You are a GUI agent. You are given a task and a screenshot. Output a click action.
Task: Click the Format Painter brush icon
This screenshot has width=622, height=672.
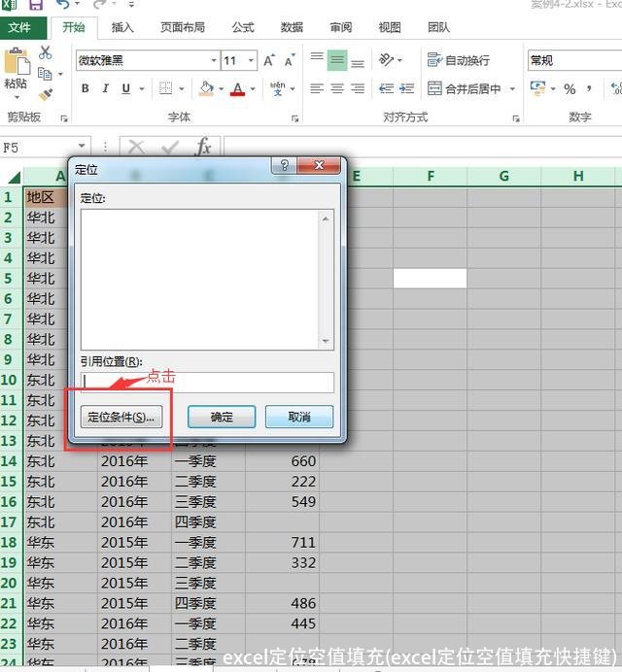coord(46,94)
